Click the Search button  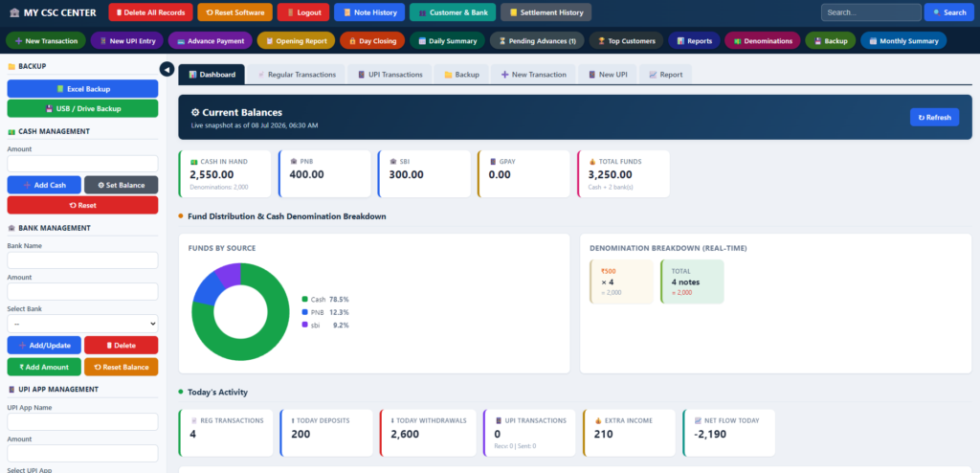pyautogui.click(x=948, y=12)
